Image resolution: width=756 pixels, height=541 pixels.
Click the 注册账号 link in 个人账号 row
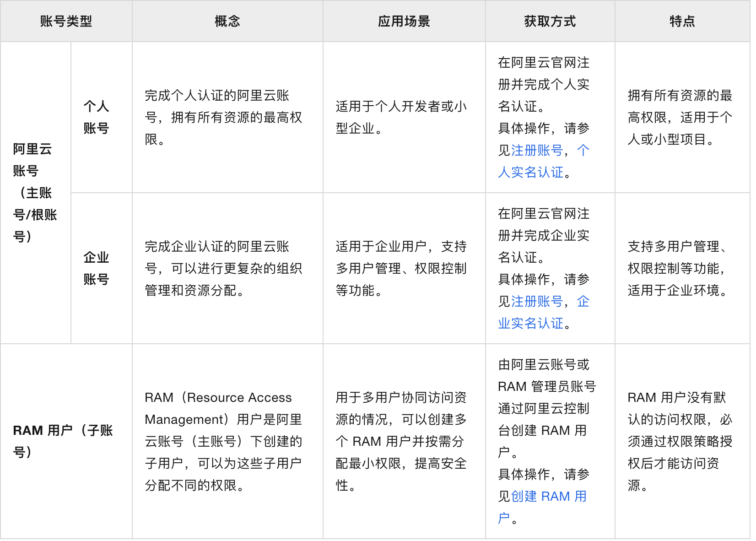(x=537, y=150)
